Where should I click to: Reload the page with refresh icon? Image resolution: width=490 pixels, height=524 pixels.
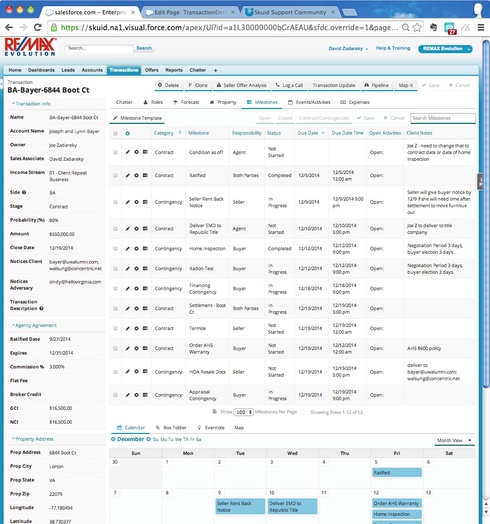37,27
